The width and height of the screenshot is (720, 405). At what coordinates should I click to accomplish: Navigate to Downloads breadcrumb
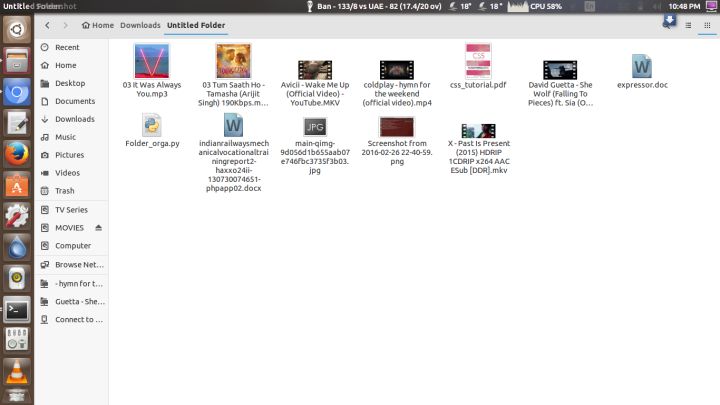tap(140, 25)
